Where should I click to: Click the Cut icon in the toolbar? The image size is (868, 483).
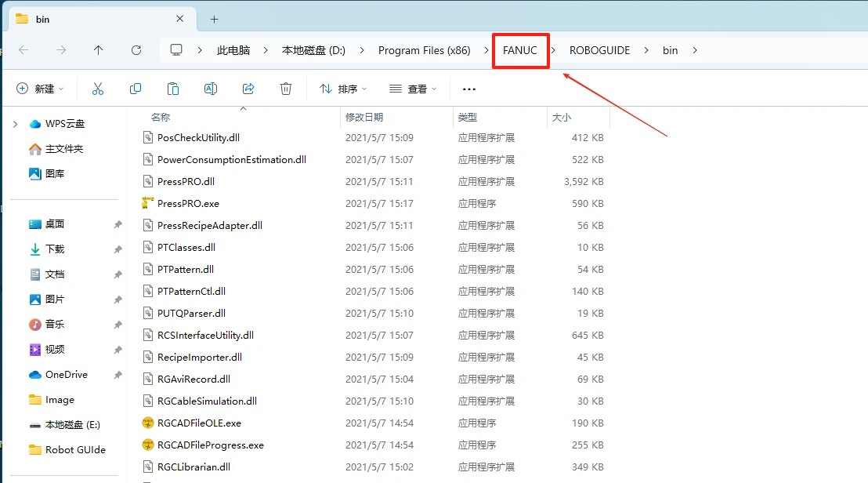(97, 89)
